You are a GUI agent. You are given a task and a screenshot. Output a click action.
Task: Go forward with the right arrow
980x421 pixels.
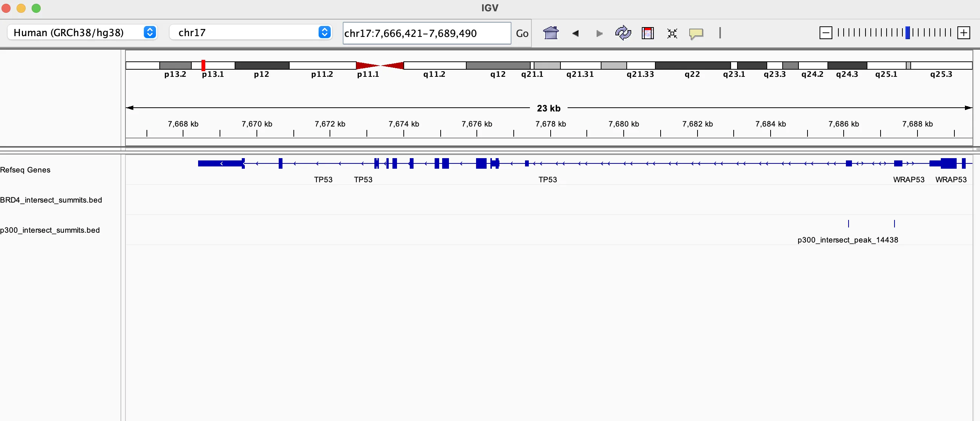(599, 34)
